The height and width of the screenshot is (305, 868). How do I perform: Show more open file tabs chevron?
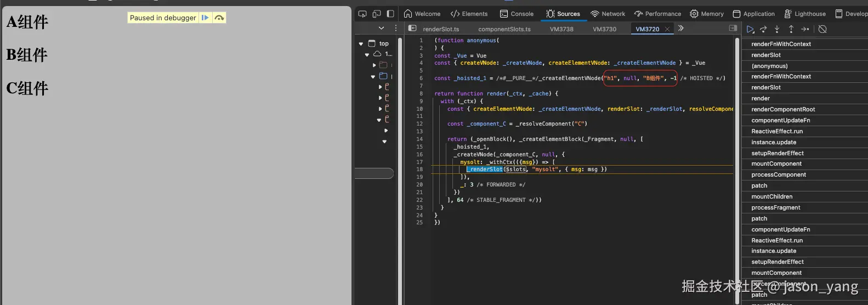[x=681, y=29]
